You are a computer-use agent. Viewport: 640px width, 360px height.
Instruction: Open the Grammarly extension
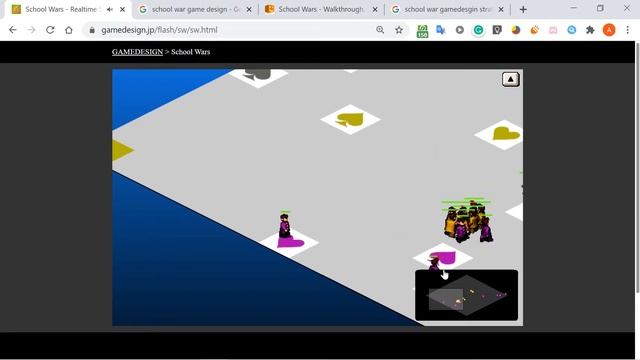[478, 30]
